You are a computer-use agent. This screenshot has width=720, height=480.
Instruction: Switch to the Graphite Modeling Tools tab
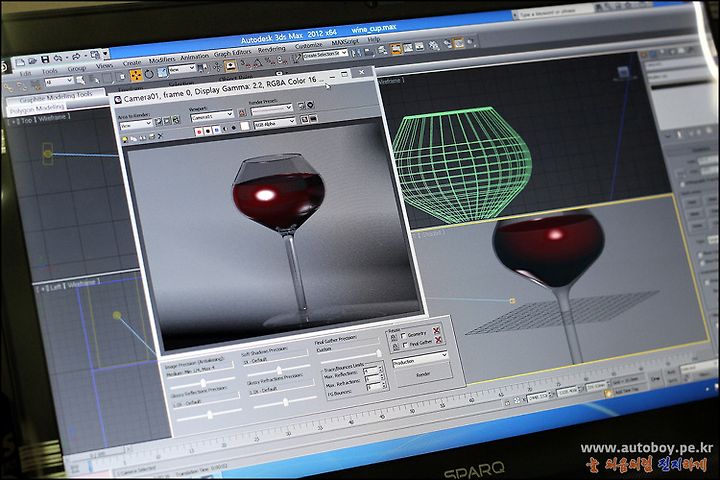(56, 96)
